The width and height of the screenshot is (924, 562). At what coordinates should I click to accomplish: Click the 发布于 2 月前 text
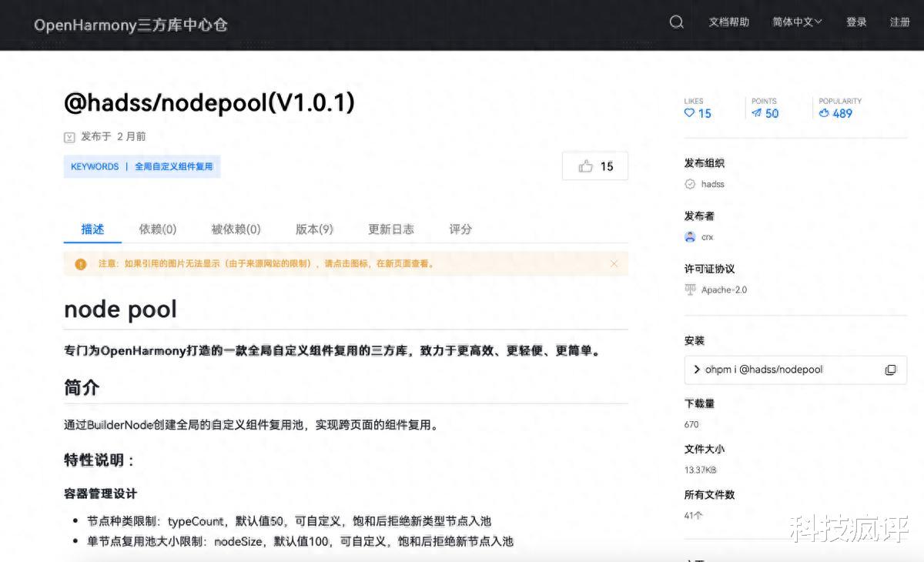click(x=113, y=136)
